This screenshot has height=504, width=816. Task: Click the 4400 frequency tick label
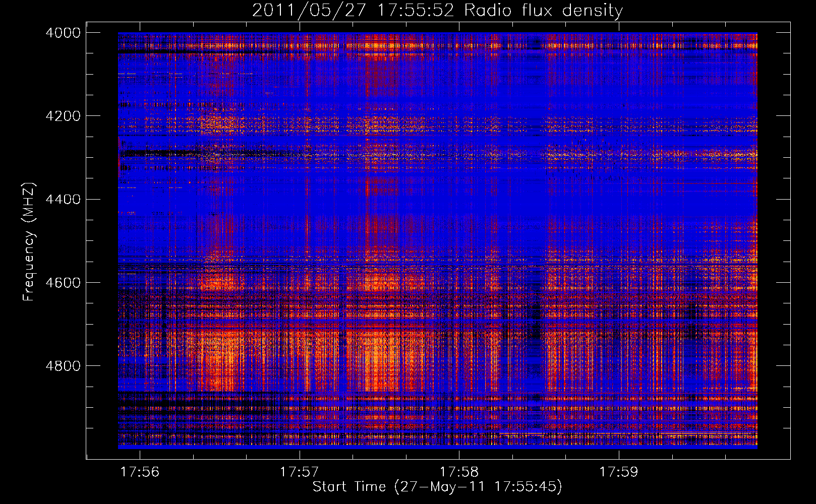pos(63,199)
